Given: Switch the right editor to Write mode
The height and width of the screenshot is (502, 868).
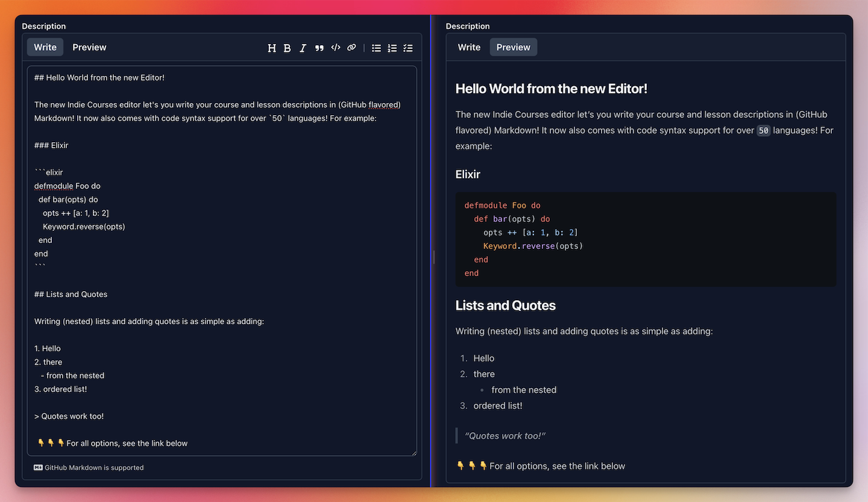Looking at the screenshot, I should [469, 47].
